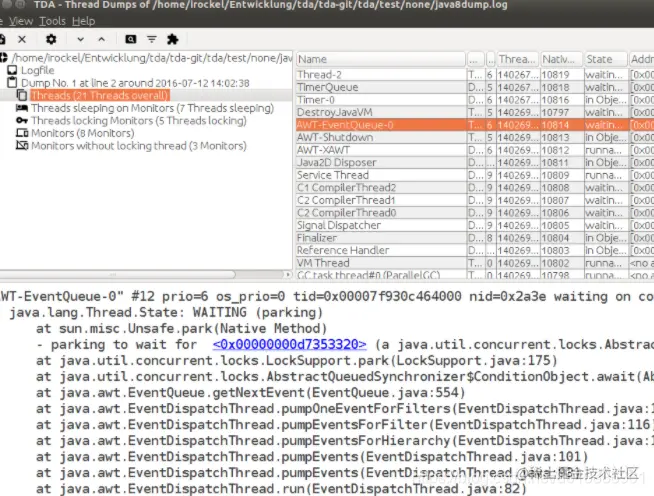Open the Tools menu
This screenshot has height=496, width=654.
click(x=53, y=21)
